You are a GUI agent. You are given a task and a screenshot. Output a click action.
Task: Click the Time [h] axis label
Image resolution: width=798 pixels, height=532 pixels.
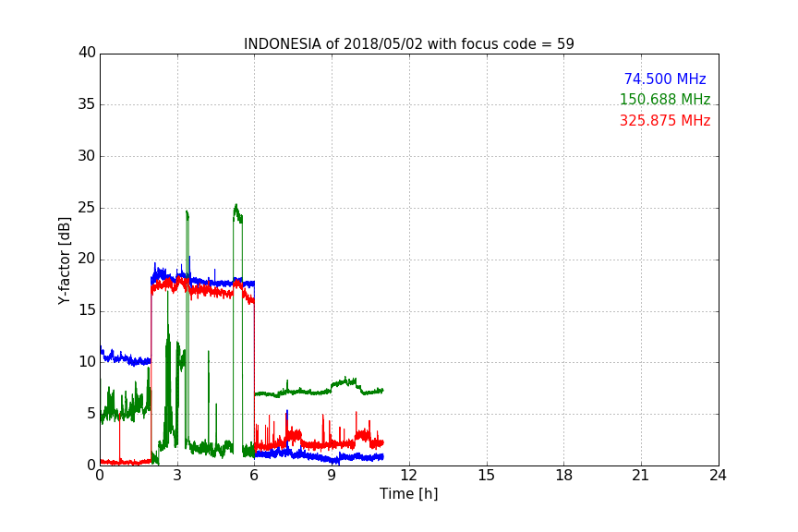[x=408, y=493]
